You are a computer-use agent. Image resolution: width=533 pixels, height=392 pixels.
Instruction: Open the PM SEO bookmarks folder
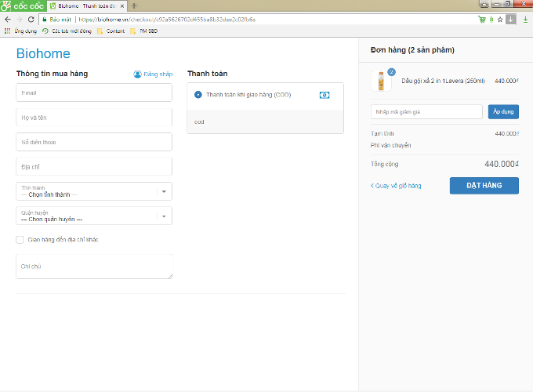point(143,31)
